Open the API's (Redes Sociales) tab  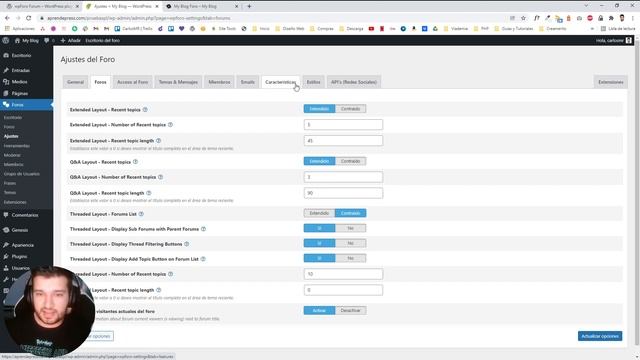click(x=354, y=82)
